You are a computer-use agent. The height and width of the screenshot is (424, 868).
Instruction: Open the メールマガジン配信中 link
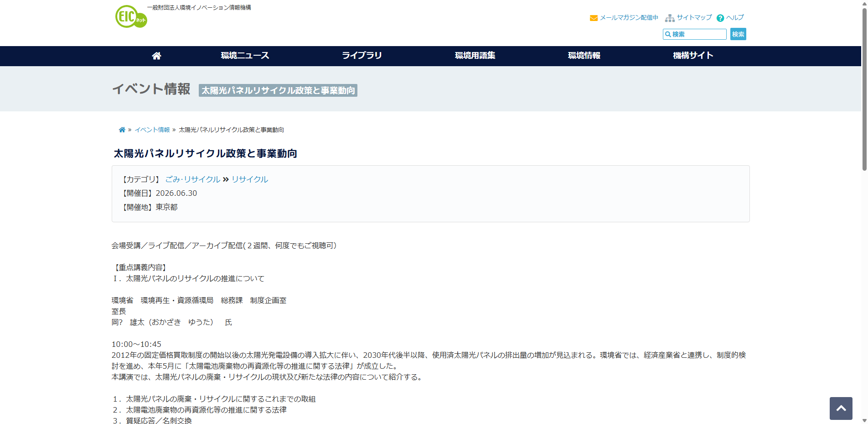pyautogui.click(x=629, y=17)
